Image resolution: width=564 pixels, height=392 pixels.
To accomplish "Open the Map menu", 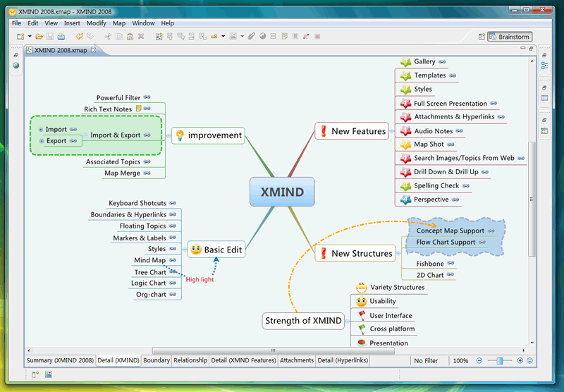I will coord(119,23).
